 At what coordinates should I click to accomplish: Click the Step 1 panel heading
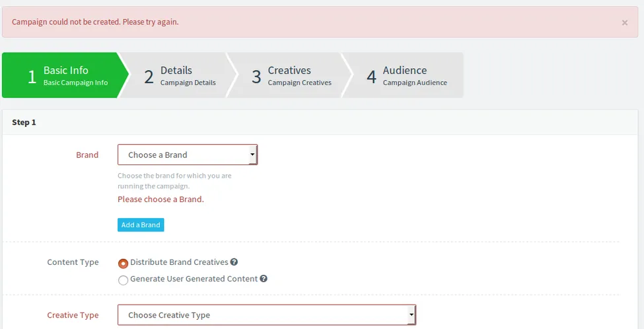click(x=24, y=122)
